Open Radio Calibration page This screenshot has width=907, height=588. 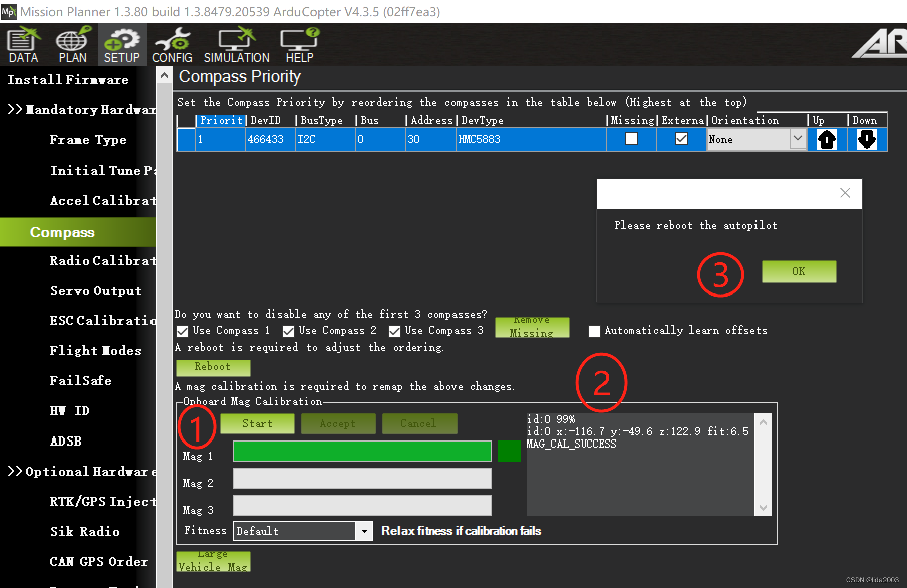point(103,260)
